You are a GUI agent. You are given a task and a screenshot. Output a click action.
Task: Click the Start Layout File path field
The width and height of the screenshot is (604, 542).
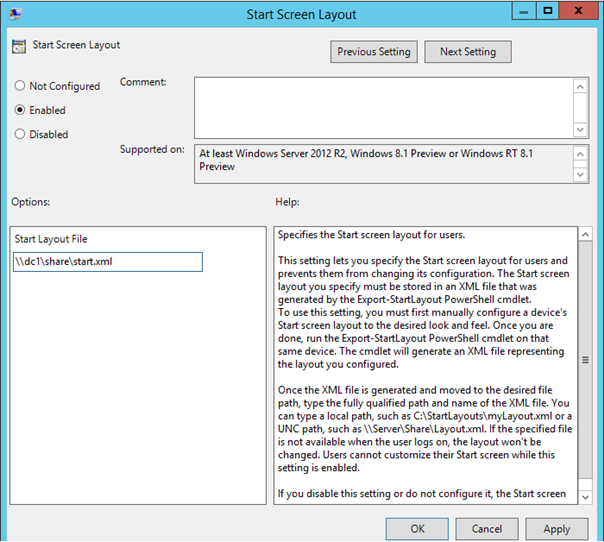tap(108, 262)
